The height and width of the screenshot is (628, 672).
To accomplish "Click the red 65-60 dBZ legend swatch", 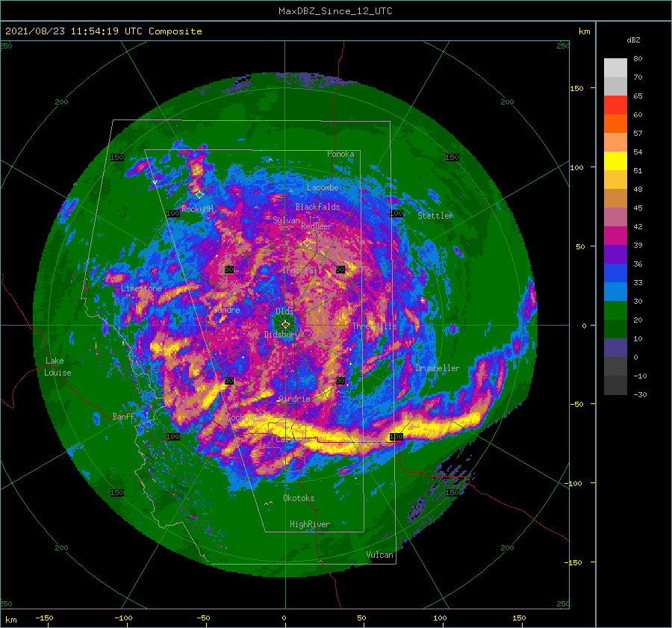I will [x=615, y=105].
